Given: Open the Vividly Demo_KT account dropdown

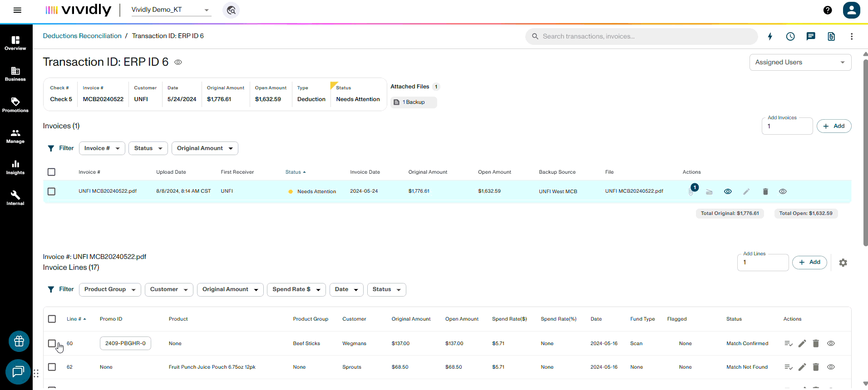Looking at the screenshot, I should [x=171, y=10].
